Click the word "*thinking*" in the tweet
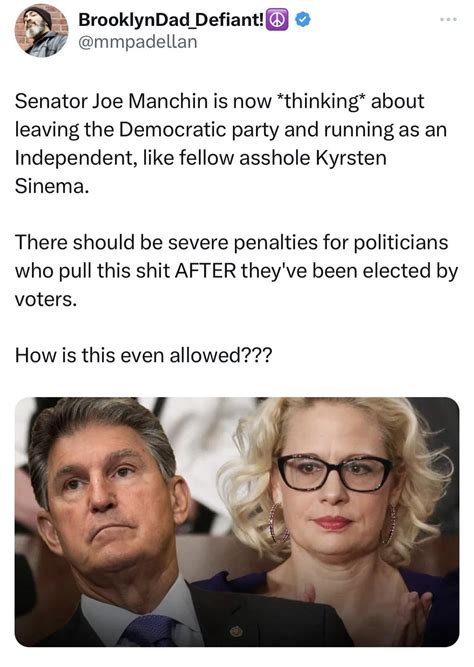474x667 pixels. (x=321, y=102)
